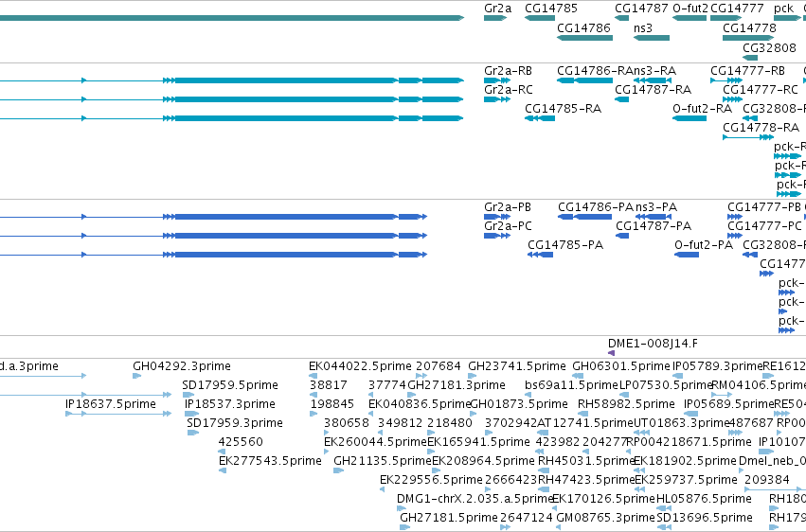The width and height of the screenshot is (806, 532).
Task: Click the O-fut2 gene label
Action: pos(690,9)
